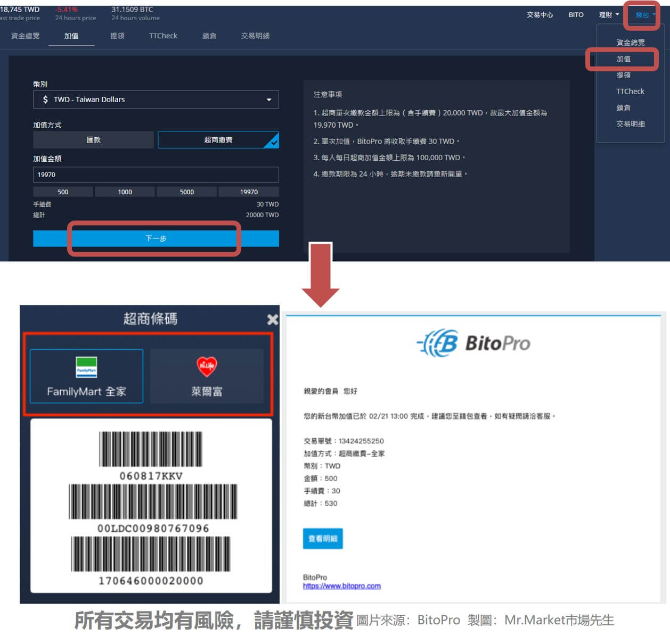
Task: Select 資金總覽 in wallet dropdown menu
Action: click(630, 43)
